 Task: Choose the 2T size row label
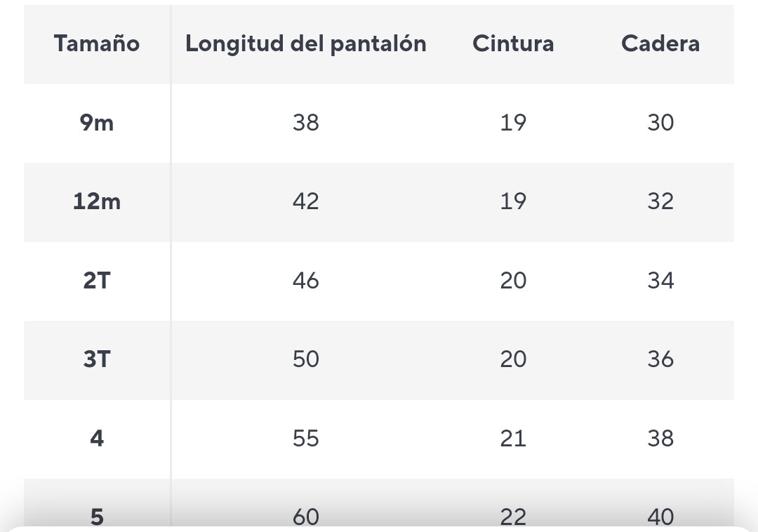(97, 281)
